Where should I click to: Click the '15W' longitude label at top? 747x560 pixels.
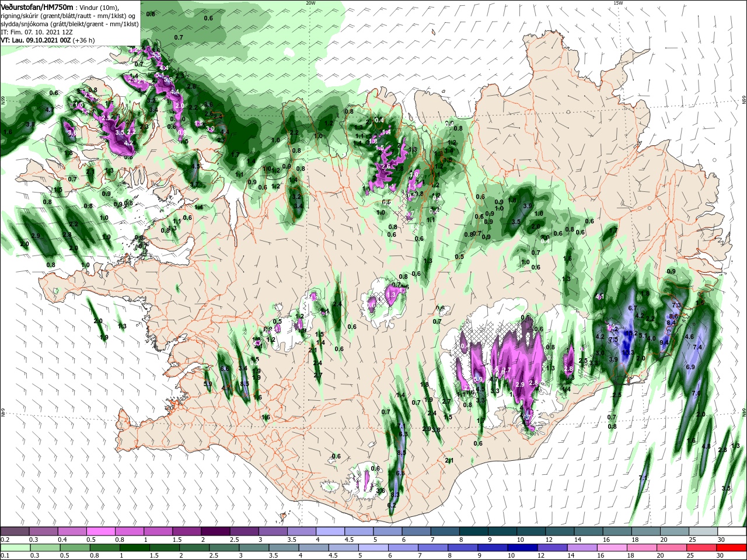click(618, 3)
